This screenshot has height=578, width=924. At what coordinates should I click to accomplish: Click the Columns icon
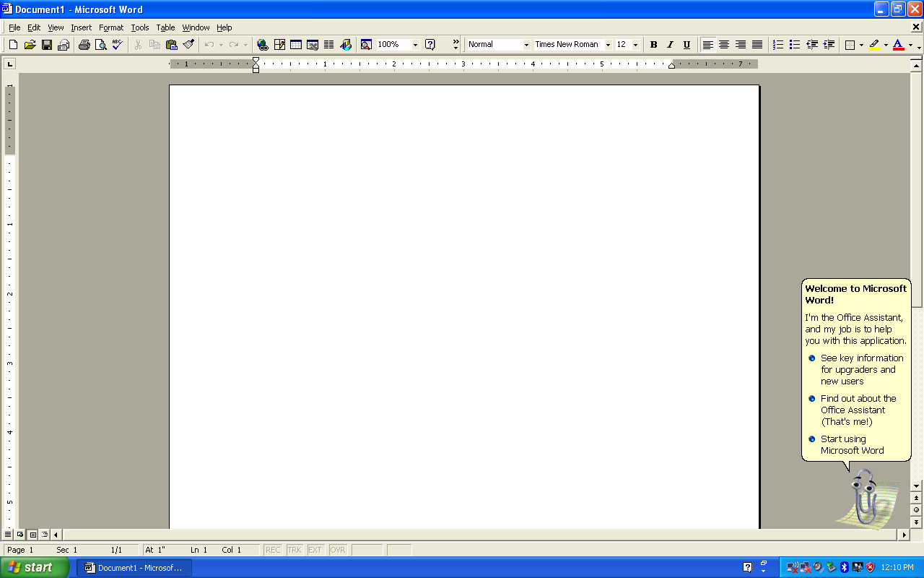[x=329, y=45]
